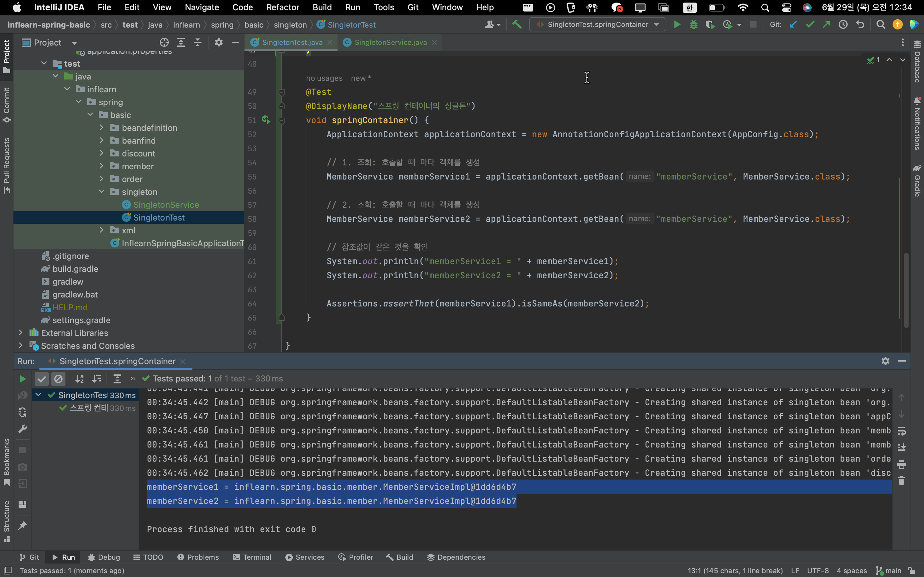The height and width of the screenshot is (577, 924).
Task: Clear console with the trash icon
Action: click(902, 481)
